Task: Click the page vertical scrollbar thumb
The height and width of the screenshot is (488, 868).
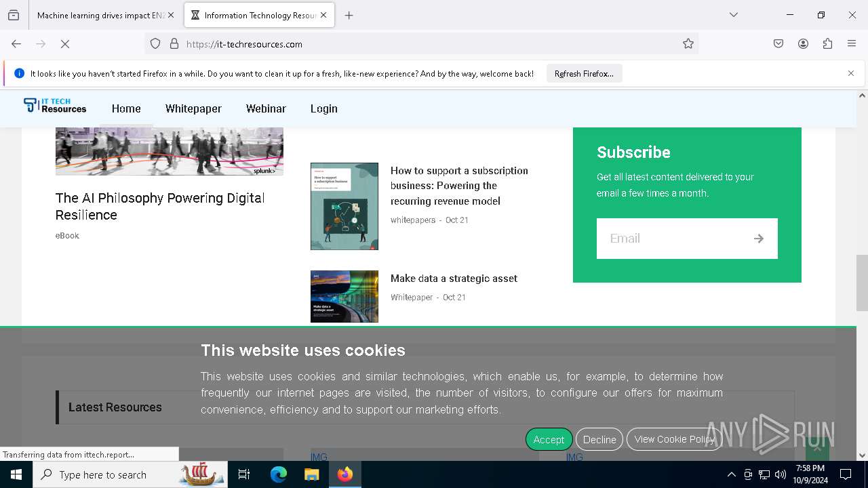Action: click(x=862, y=283)
